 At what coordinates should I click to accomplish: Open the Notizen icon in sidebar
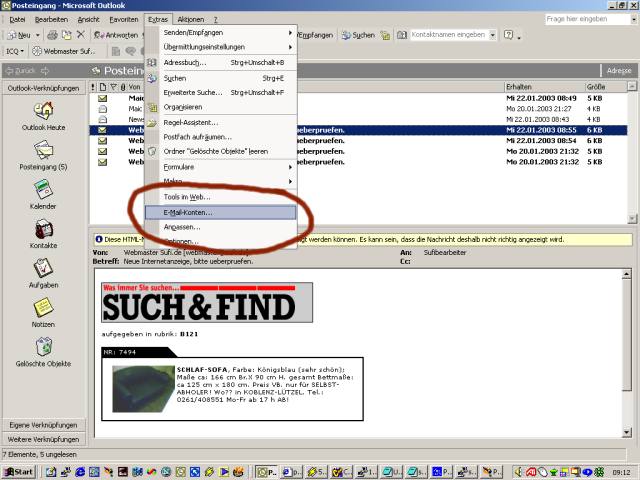coord(43,307)
